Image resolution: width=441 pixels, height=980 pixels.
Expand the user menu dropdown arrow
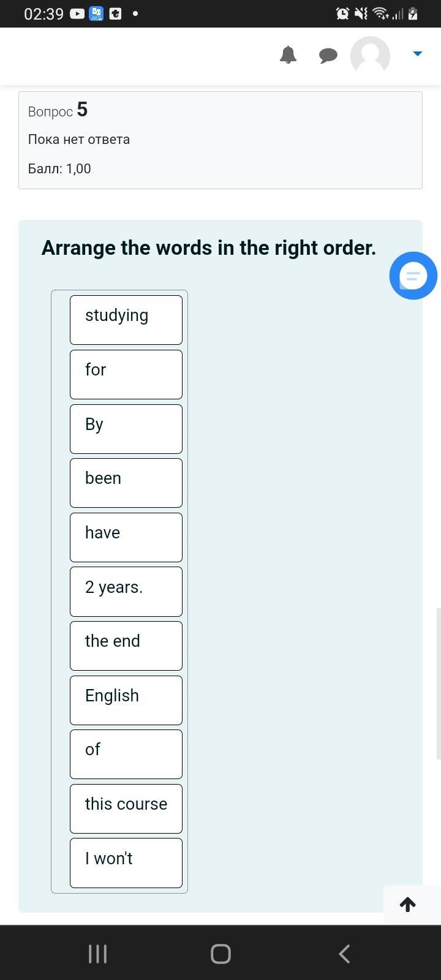418,54
